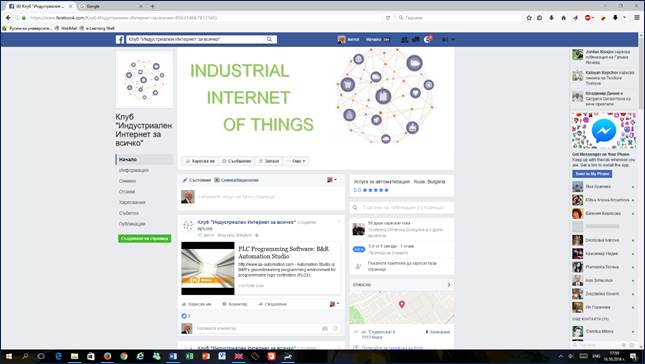Expand the 'Още' dropdown under cover
This screenshot has width=645, height=364.
click(x=297, y=161)
